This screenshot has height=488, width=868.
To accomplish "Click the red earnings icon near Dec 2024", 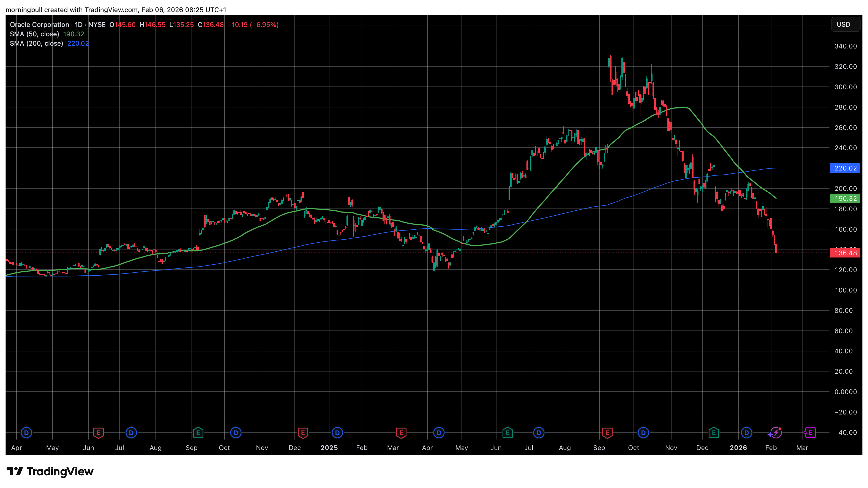I will coord(303,432).
